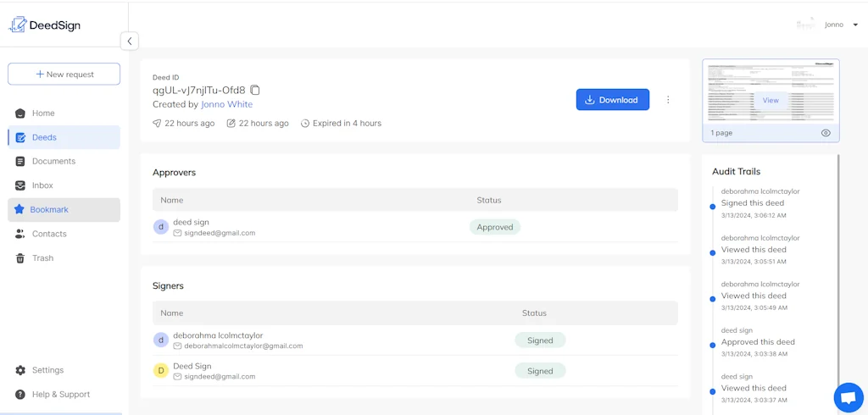This screenshot has width=868, height=415.
Task: Click the email deborahmalcolmctaylor@gmail.com
Action: (x=243, y=346)
